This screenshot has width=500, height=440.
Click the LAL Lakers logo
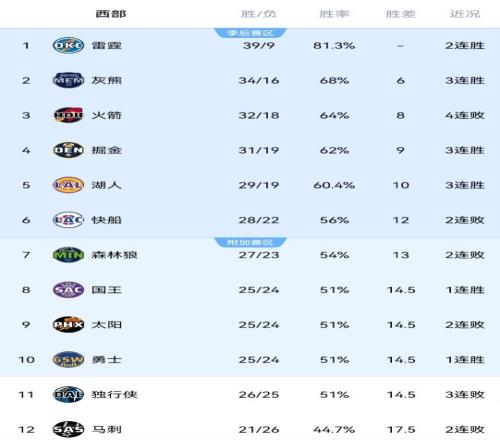[68, 185]
